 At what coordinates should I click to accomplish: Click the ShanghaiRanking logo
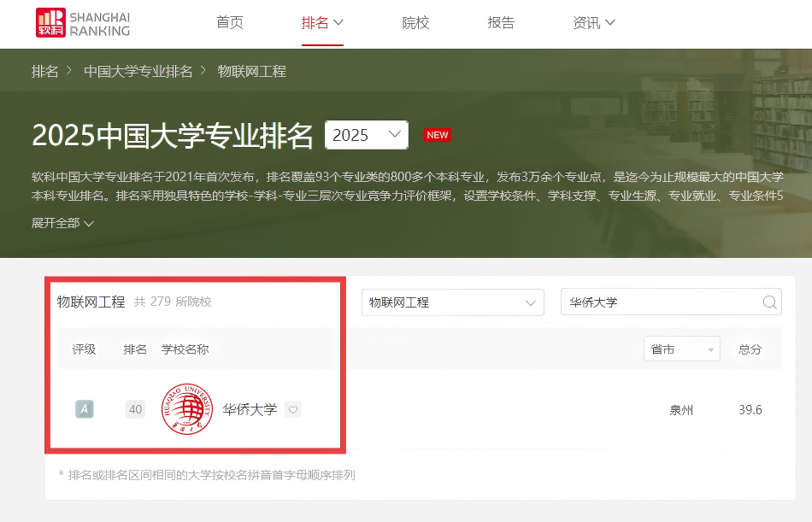[83, 23]
